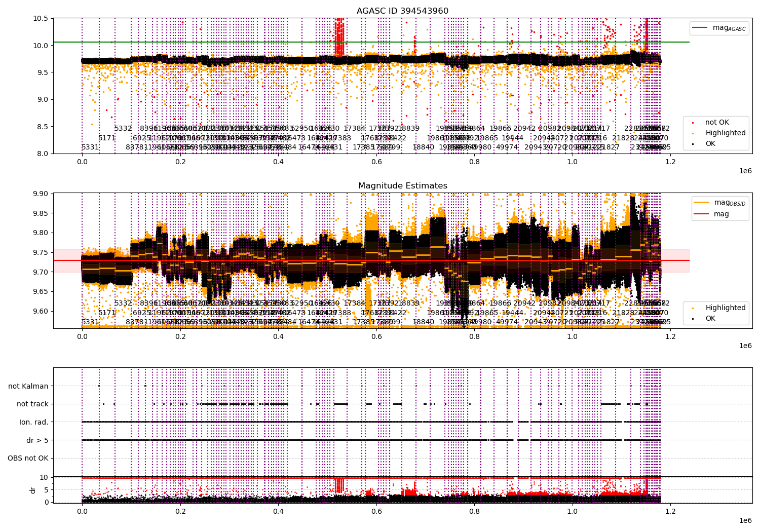
Task: Click obsid label 5171 in Magnitude Estimates plot
Action: pyautogui.click(x=107, y=313)
